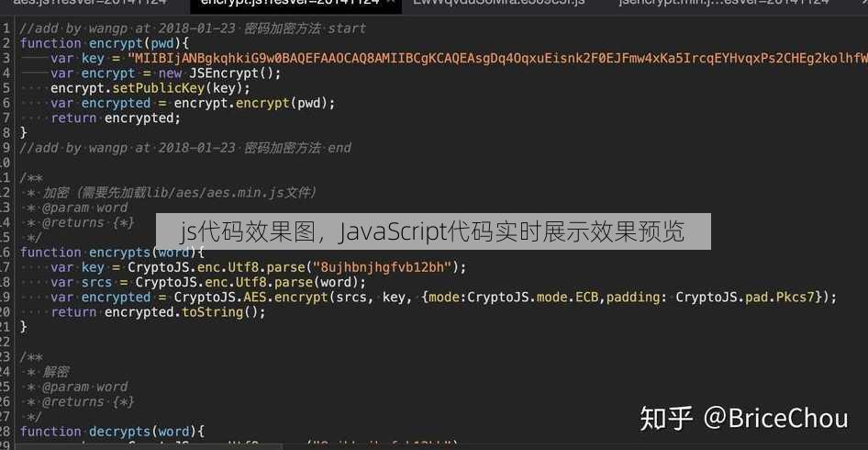Click the 'return encrypted.toString();' line

pos(159,312)
